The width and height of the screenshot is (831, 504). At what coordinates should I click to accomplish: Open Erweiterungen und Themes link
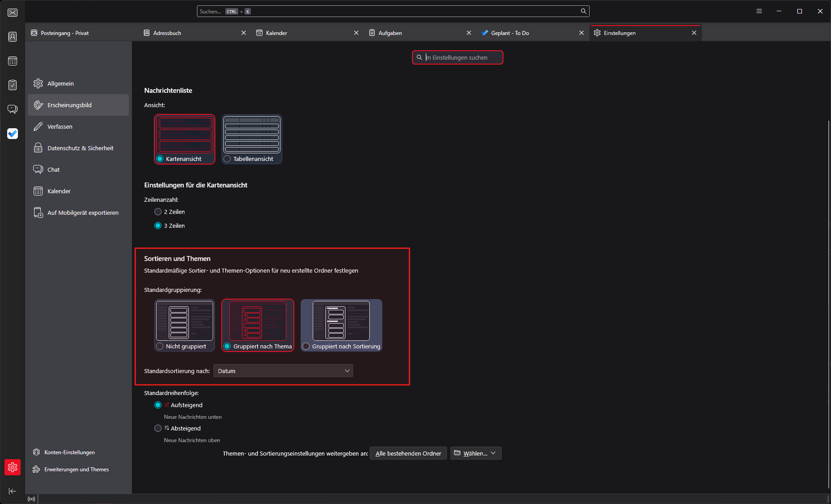click(71, 469)
